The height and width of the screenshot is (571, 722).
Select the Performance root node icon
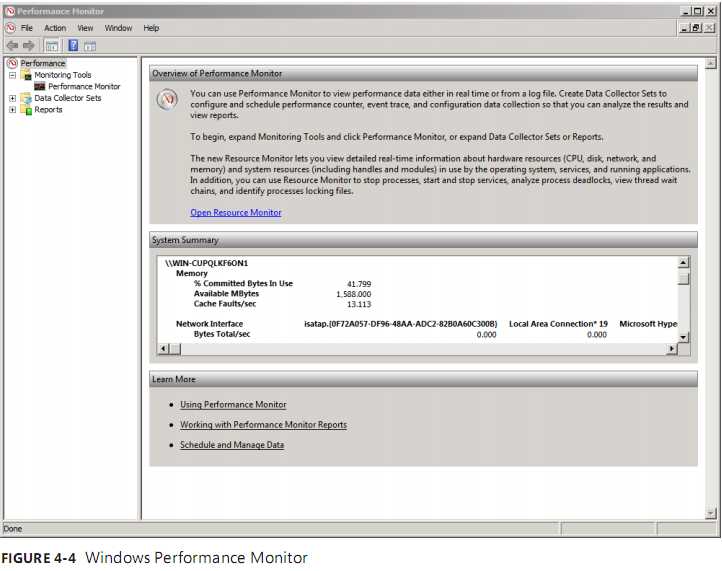click(12, 63)
